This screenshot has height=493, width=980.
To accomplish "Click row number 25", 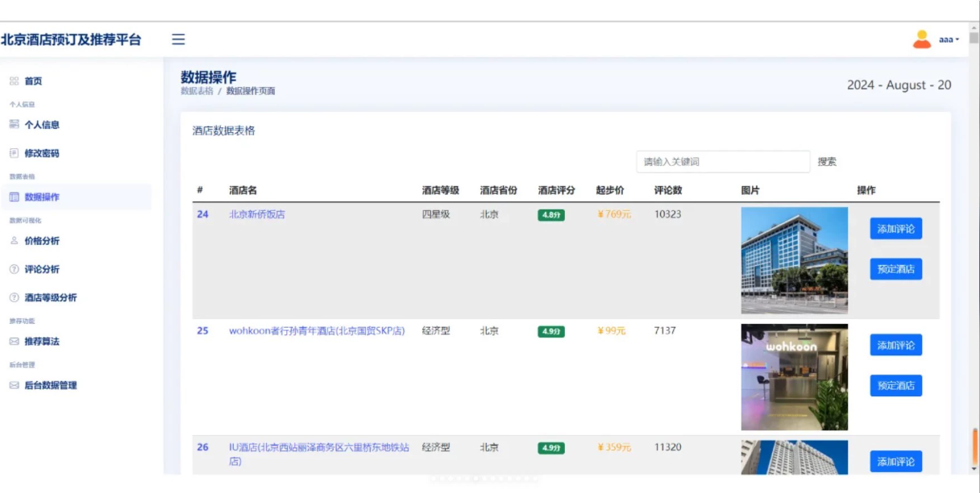I will [202, 331].
